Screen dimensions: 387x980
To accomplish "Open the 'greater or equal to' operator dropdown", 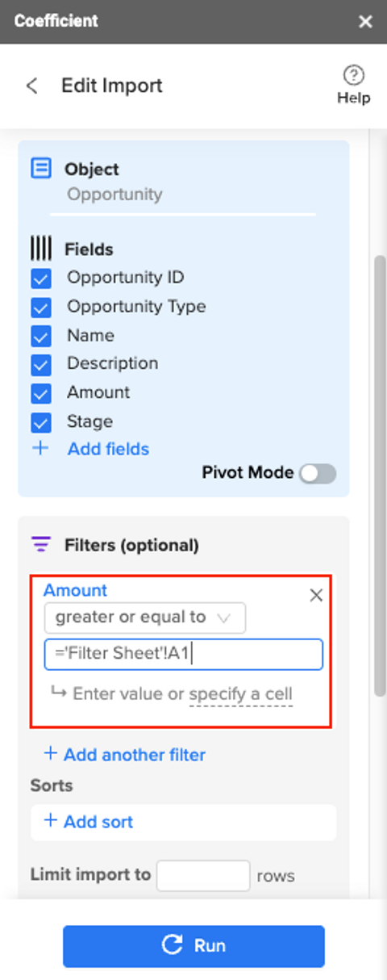I will point(145,618).
